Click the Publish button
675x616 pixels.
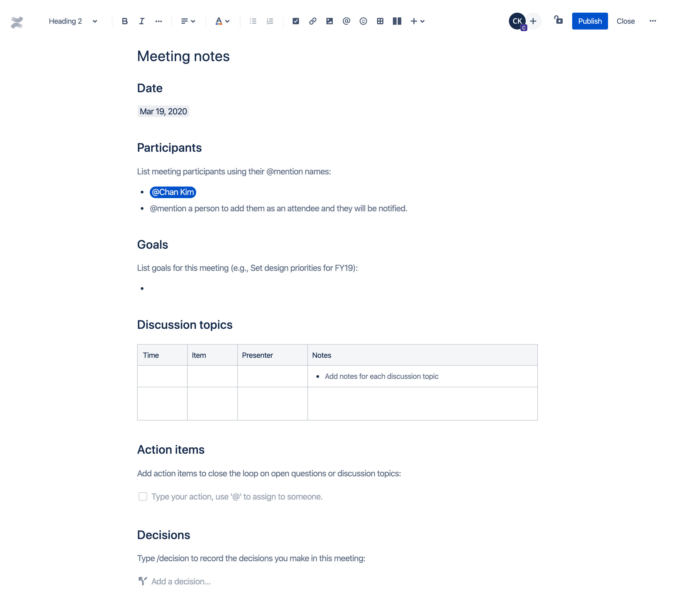tap(589, 21)
